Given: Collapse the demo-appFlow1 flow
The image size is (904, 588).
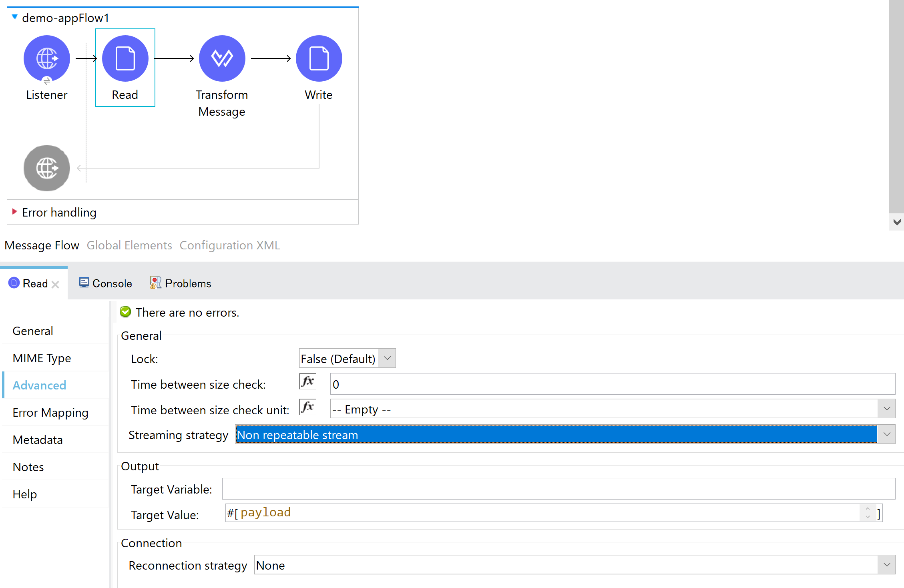Looking at the screenshot, I should coord(15,17).
